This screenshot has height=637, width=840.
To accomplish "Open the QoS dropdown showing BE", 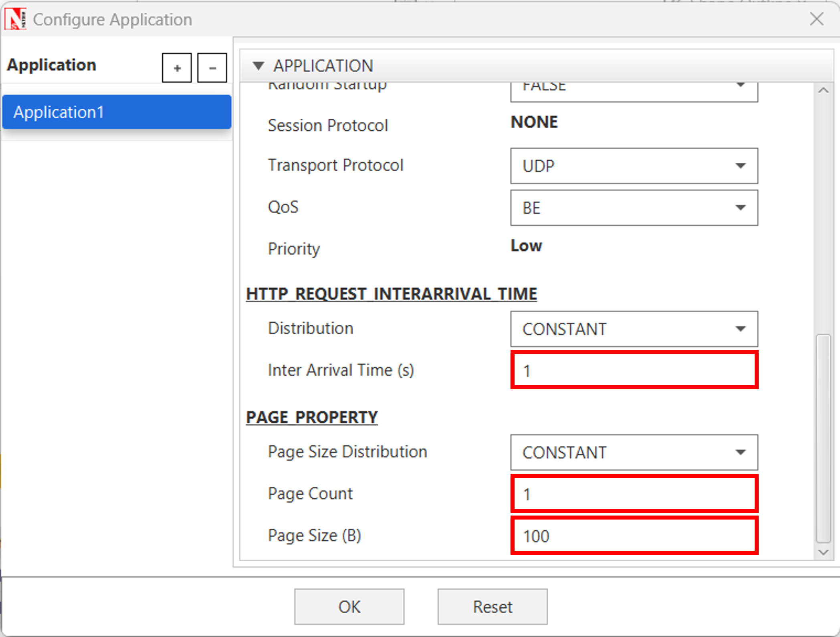I will pos(634,208).
